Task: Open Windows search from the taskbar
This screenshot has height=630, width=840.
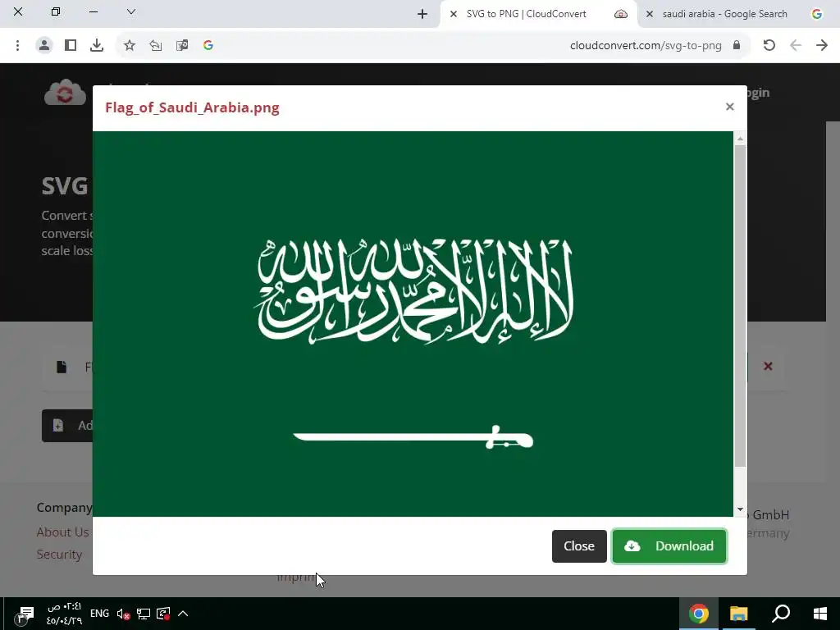Action: pyautogui.click(x=781, y=614)
